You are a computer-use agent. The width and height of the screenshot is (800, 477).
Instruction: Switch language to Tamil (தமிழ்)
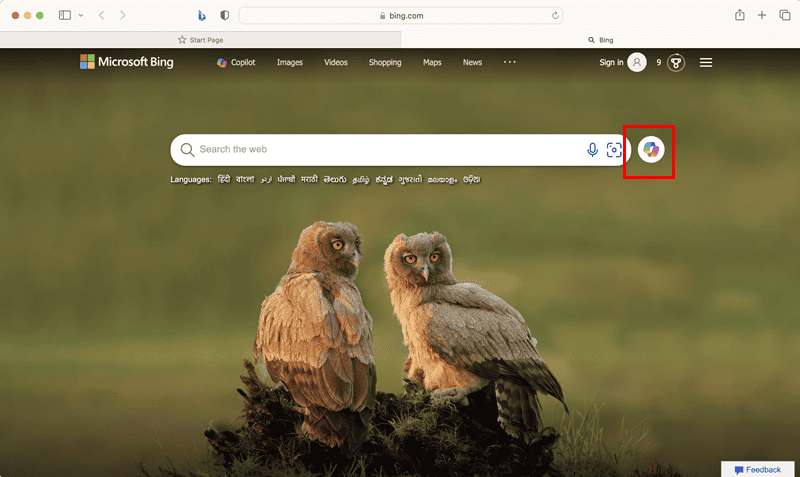point(361,180)
